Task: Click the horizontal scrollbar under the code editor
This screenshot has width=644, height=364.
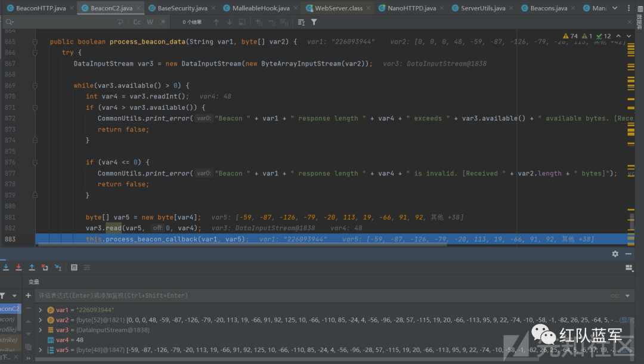Action: point(242,245)
